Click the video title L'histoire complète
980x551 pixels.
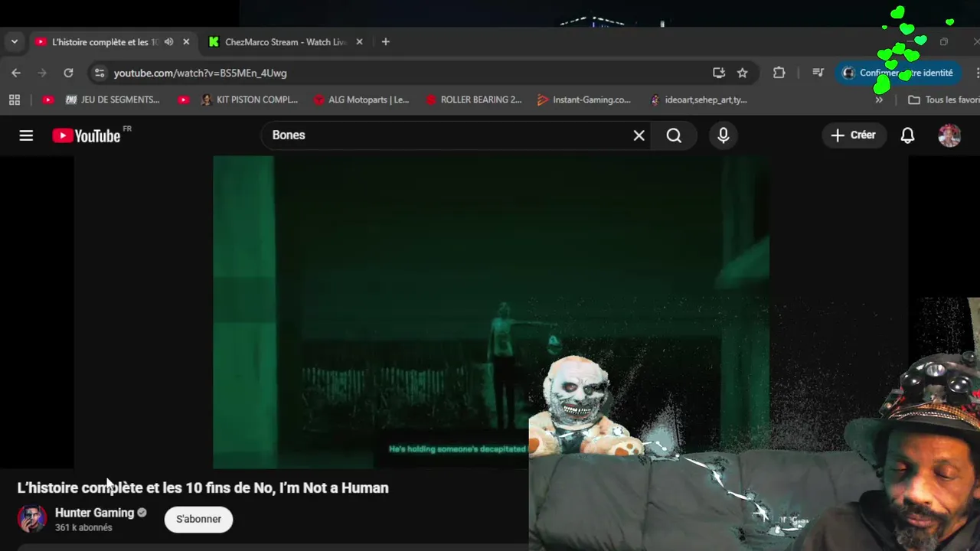[203, 487]
